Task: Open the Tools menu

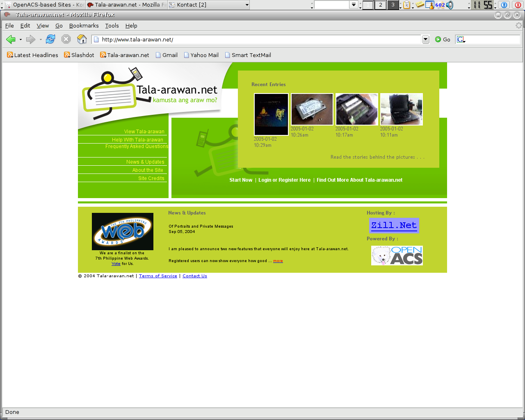Action: point(112,25)
